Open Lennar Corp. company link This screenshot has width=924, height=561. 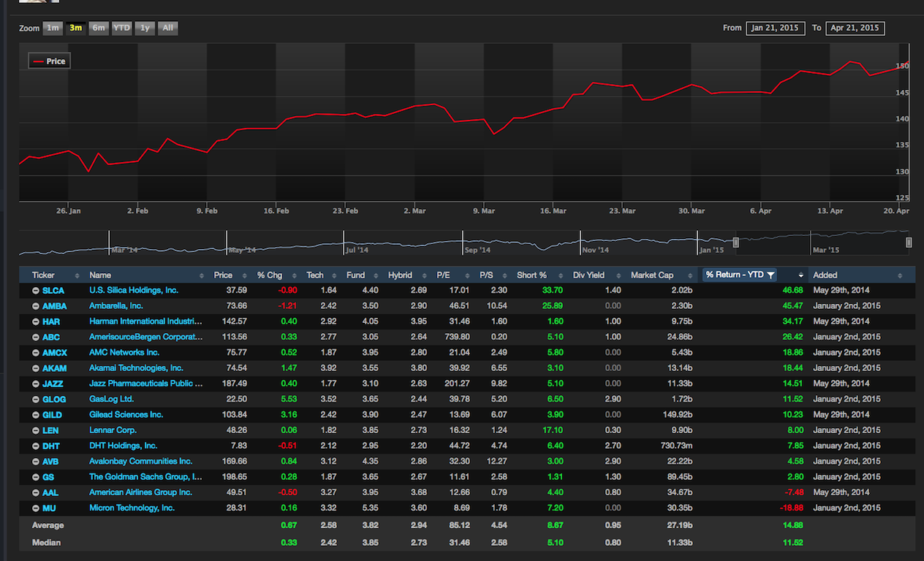[x=113, y=430]
